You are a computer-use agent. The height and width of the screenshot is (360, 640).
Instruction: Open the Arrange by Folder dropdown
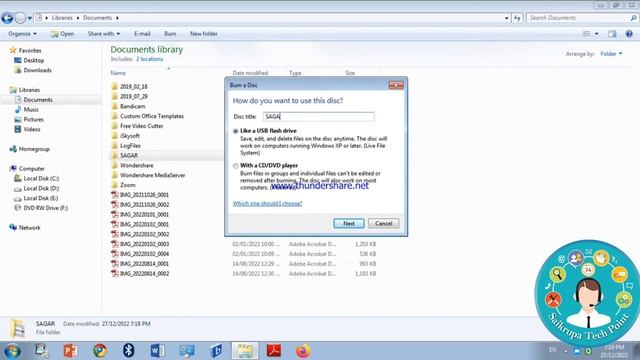point(611,54)
